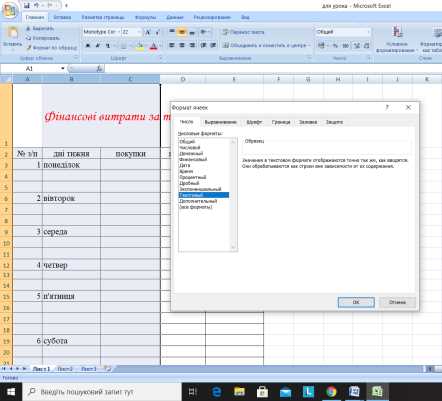Toggle middle vertical alignment

click(x=182, y=32)
